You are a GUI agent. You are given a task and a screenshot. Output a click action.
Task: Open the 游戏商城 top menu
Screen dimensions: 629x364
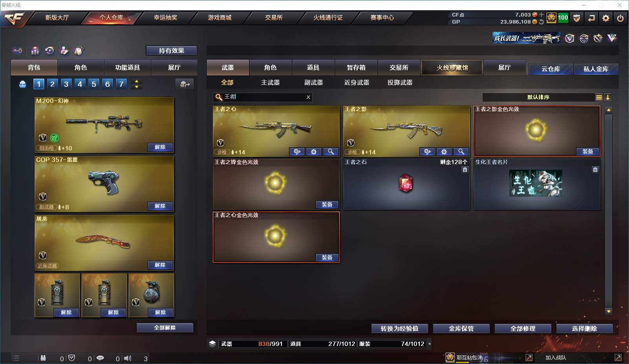point(219,18)
